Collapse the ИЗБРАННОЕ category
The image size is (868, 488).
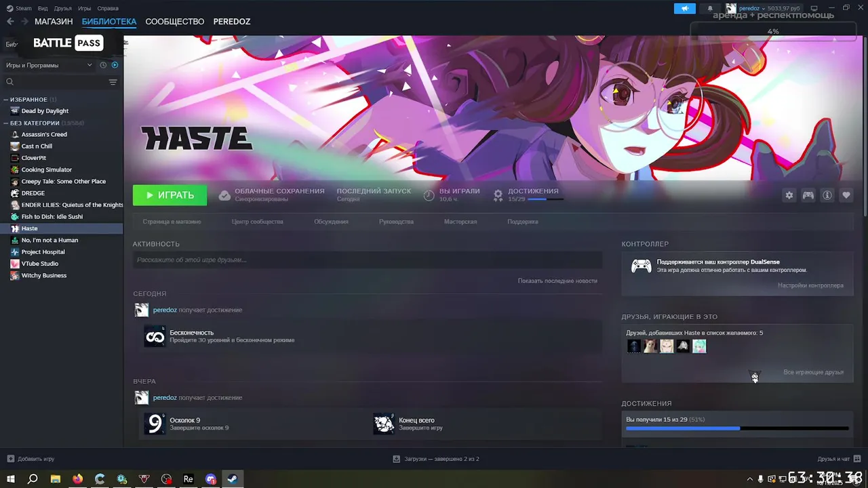[6, 100]
